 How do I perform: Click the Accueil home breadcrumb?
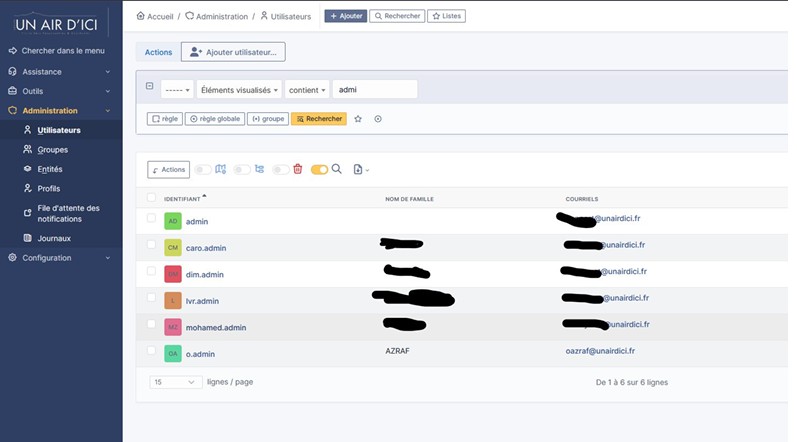[x=154, y=16]
